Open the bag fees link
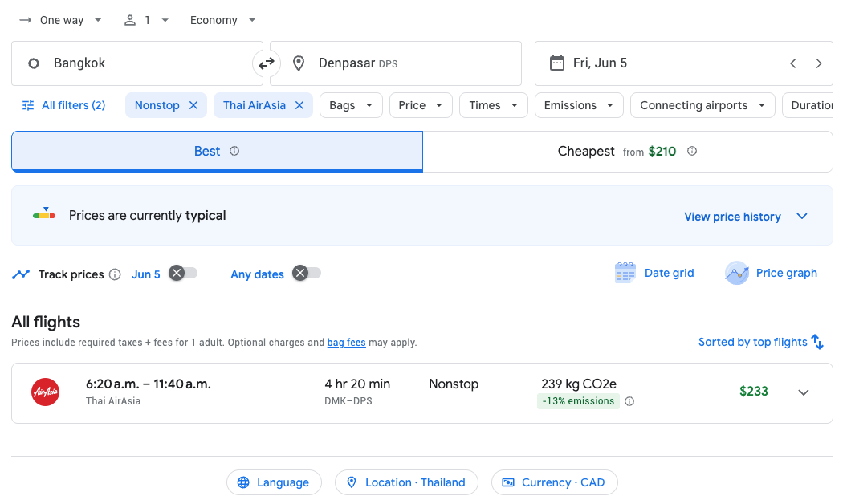The width and height of the screenshot is (847, 504). point(346,342)
